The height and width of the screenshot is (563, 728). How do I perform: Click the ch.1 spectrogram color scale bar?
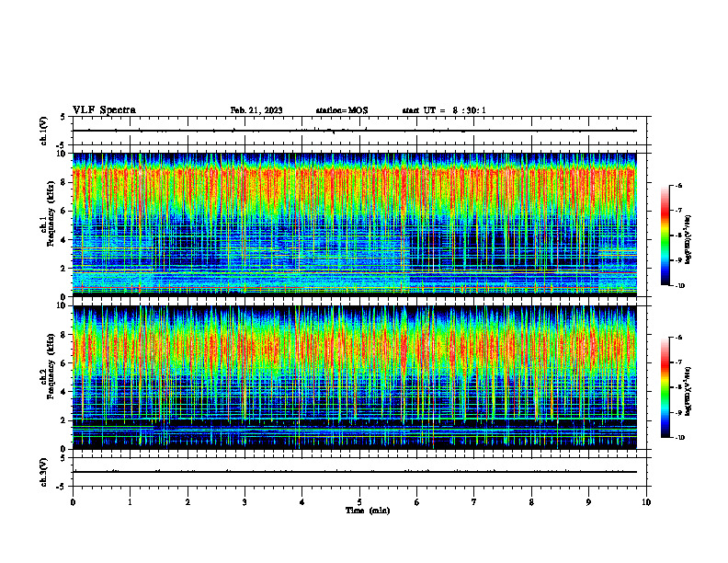[x=665, y=236]
